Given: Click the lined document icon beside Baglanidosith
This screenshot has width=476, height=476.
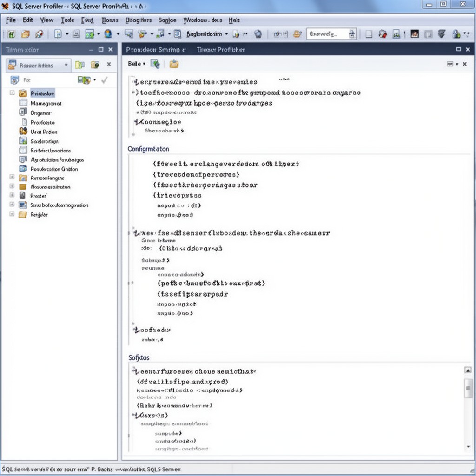Looking at the screenshot, I should (x=178, y=34).
